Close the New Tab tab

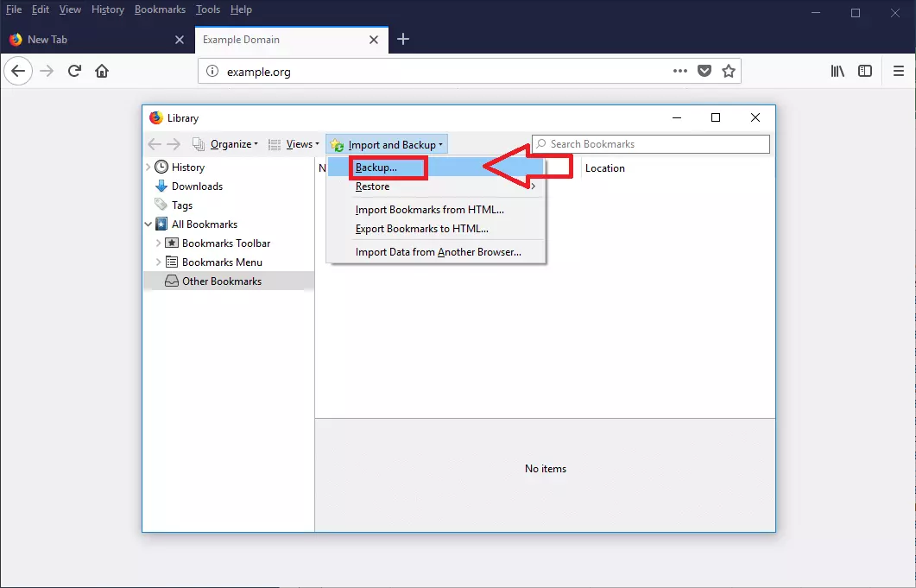(180, 40)
